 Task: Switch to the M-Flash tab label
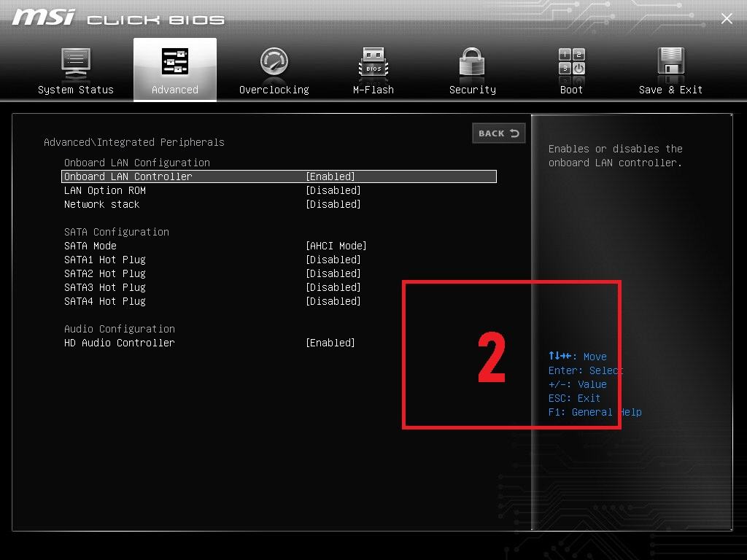coord(373,90)
